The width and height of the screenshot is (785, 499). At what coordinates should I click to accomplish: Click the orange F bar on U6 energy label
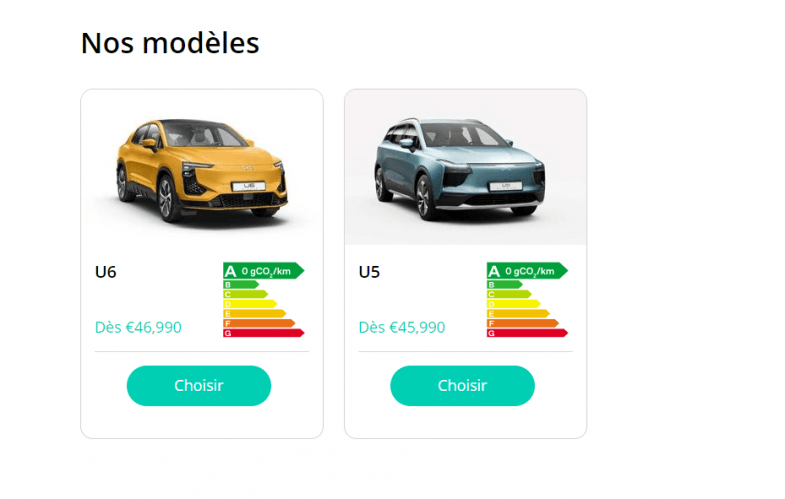(257, 324)
